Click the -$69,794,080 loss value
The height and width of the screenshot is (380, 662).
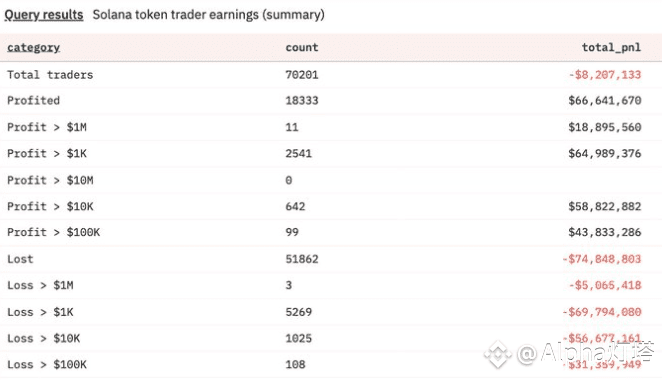tap(602, 312)
